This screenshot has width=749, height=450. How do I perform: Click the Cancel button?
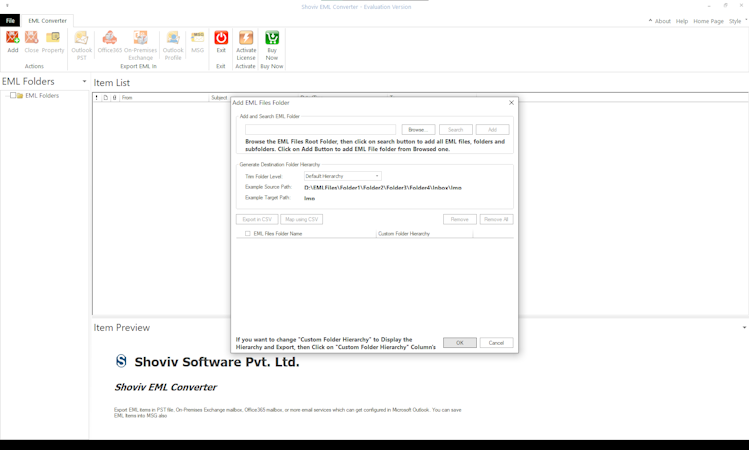496,343
